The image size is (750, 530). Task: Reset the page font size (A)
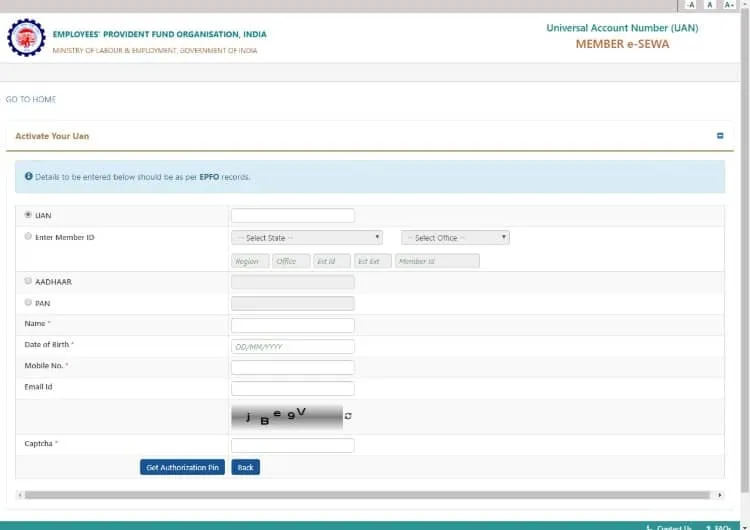tap(710, 5)
